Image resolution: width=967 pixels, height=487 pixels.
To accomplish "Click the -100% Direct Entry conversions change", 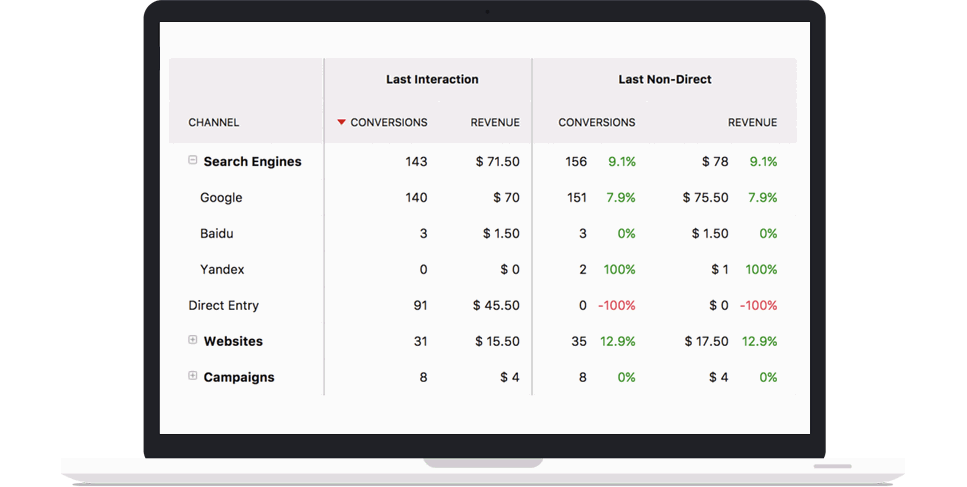I will click(x=616, y=305).
